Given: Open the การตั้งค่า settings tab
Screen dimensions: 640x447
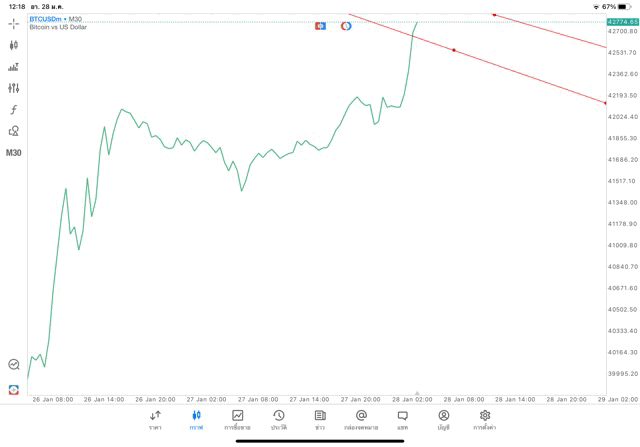Looking at the screenshot, I should [485, 419].
